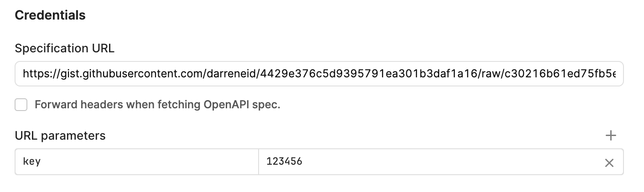Image resolution: width=644 pixels, height=192 pixels.
Task: Focus the Specification URL input field
Action: (x=319, y=74)
